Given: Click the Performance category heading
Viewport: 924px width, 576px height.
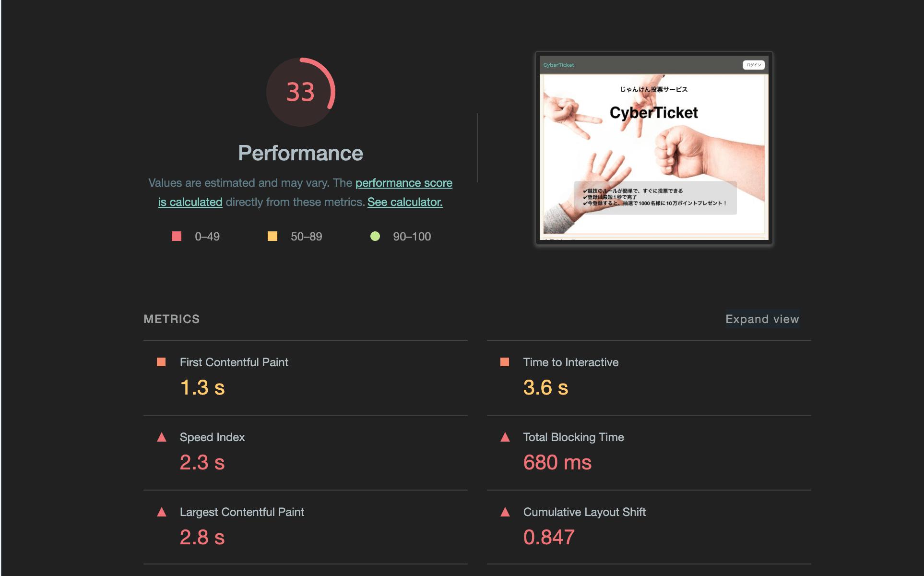Looking at the screenshot, I should pyautogui.click(x=300, y=153).
